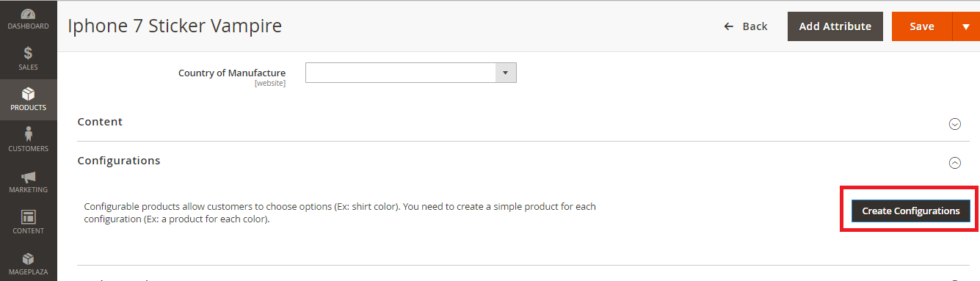Click the Add Attribute button
The width and height of the screenshot is (980, 281).
pos(835,26)
